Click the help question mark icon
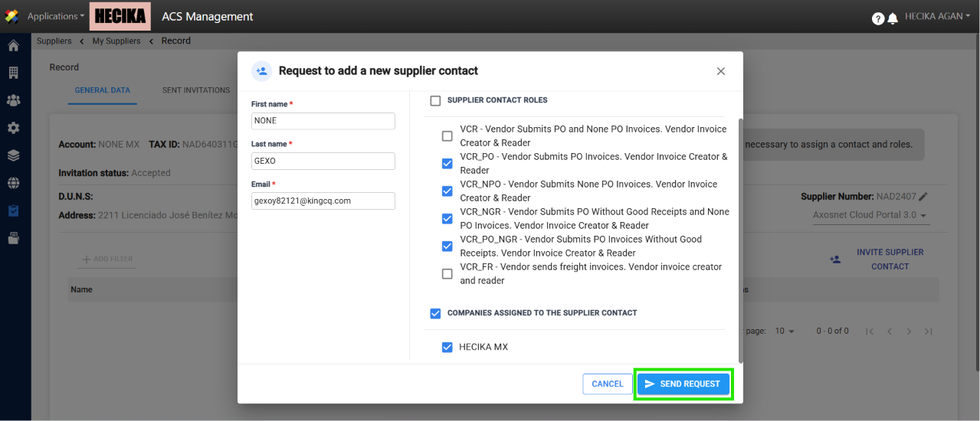This screenshot has height=421, width=980. click(878, 18)
